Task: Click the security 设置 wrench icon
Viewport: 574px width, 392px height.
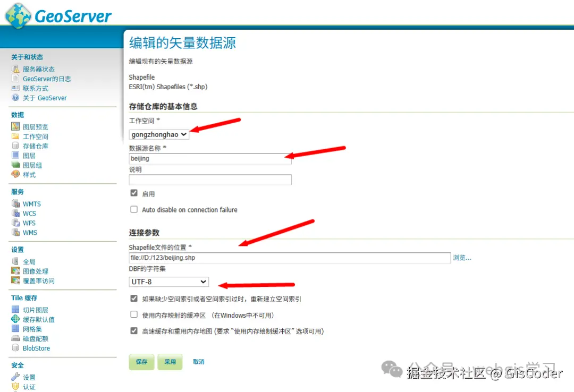Action: pyautogui.click(x=15, y=377)
